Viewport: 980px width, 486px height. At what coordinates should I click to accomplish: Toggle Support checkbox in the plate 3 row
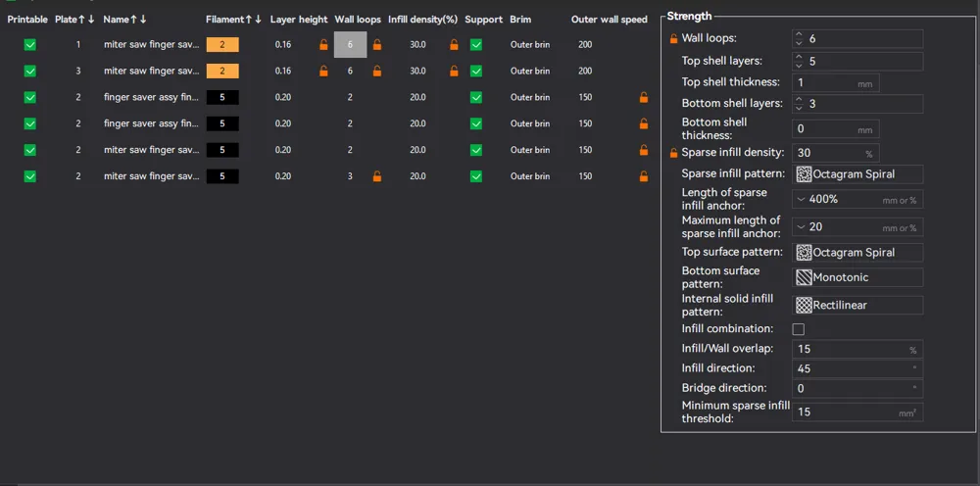click(476, 72)
